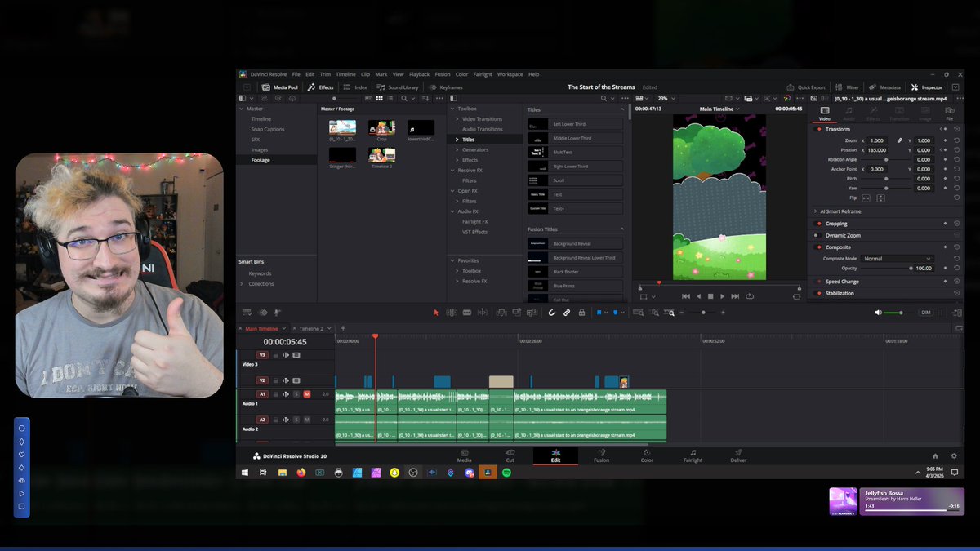Solo the Audio 1 track S button

(296, 394)
